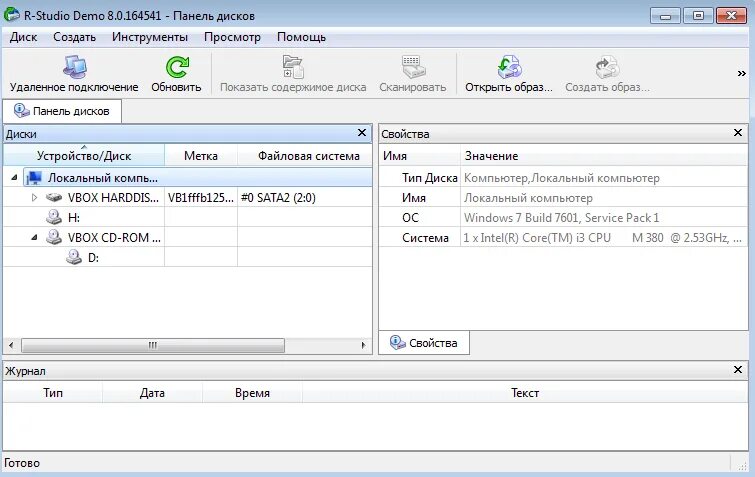This screenshot has height=477, width=755.
Task: Switch to the Панель дисков tab
Action: pyautogui.click(x=62, y=111)
